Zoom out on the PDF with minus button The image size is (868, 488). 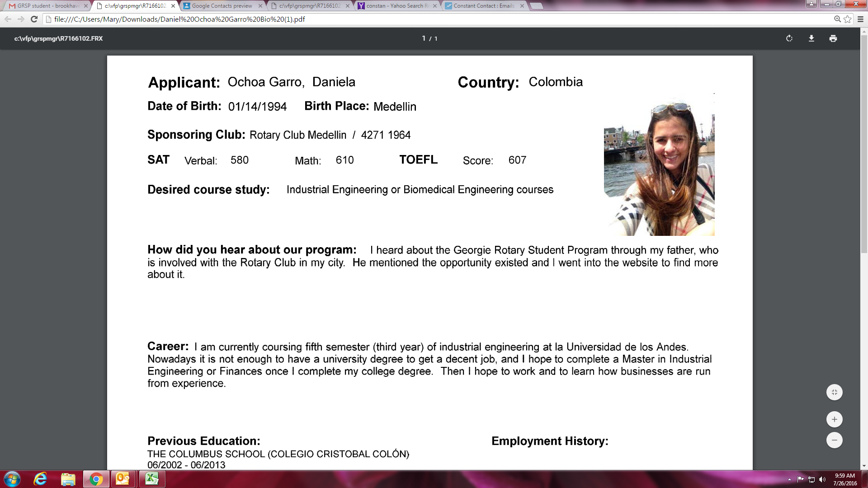click(x=834, y=440)
